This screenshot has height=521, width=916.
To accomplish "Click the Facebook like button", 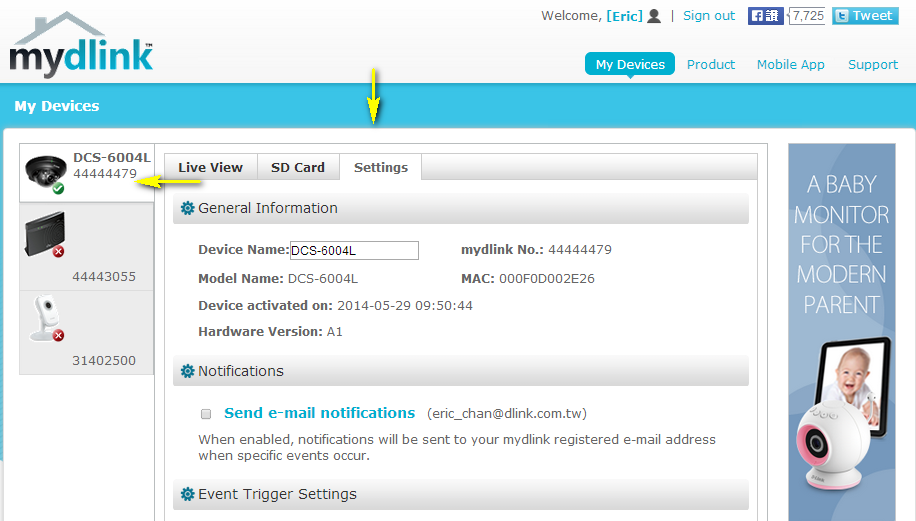I will tap(766, 16).
